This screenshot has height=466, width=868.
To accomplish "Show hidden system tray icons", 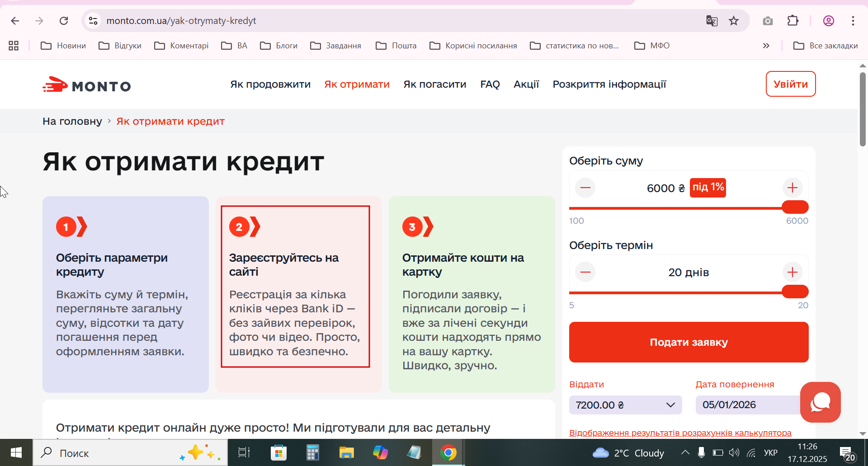I will point(685,452).
